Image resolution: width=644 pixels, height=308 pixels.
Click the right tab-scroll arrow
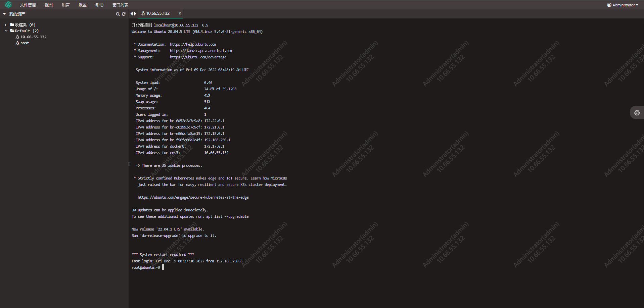(x=135, y=13)
